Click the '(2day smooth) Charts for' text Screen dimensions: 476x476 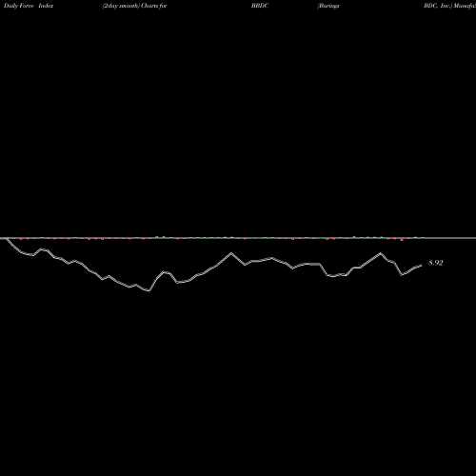(135, 6)
